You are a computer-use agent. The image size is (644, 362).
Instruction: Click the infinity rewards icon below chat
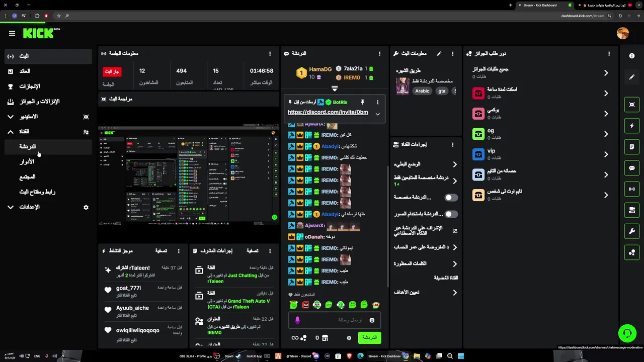(299, 338)
